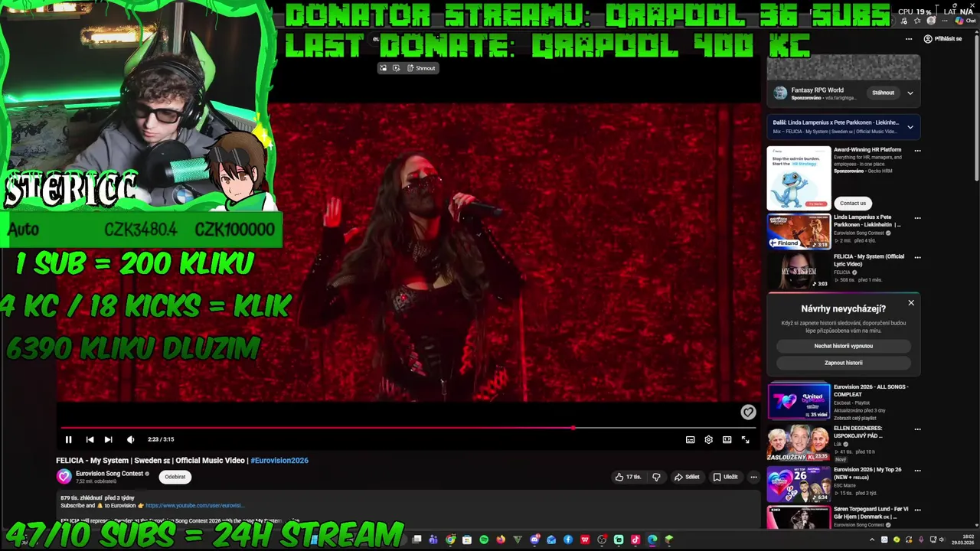Open YouTube settings three-dot menu

point(909,38)
